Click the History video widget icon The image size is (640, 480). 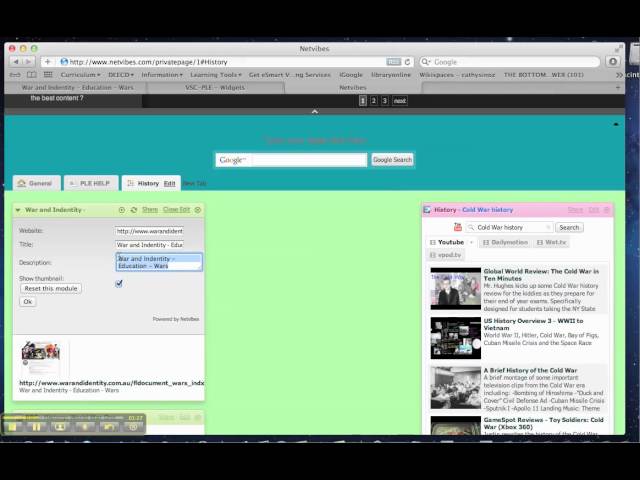pos(427,210)
